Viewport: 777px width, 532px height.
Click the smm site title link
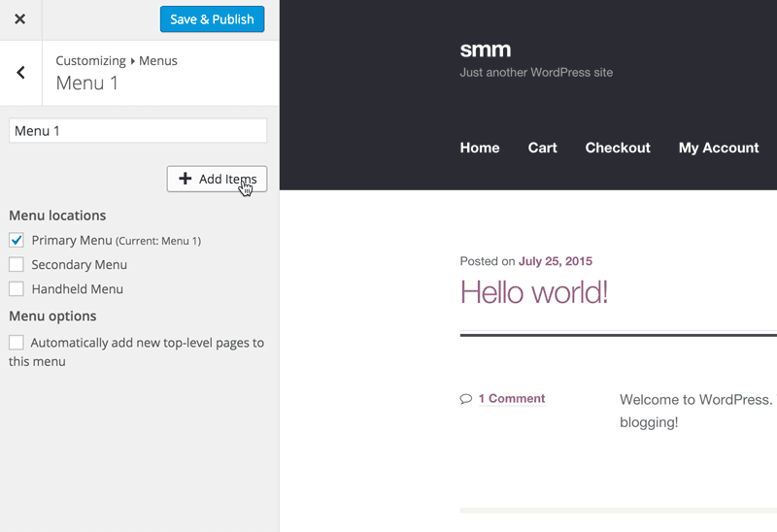pyautogui.click(x=486, y=50)
